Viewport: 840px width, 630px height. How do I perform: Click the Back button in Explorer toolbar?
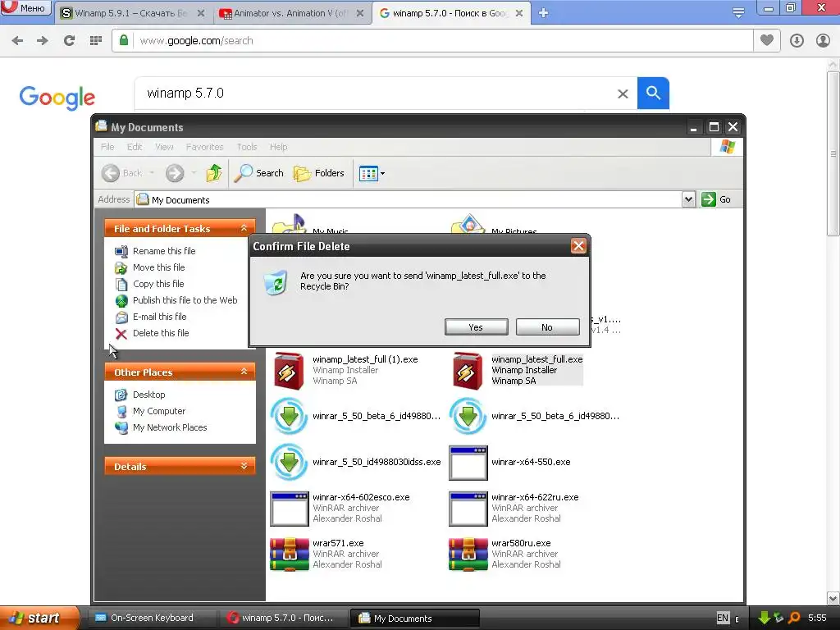(x=122, y=173)
